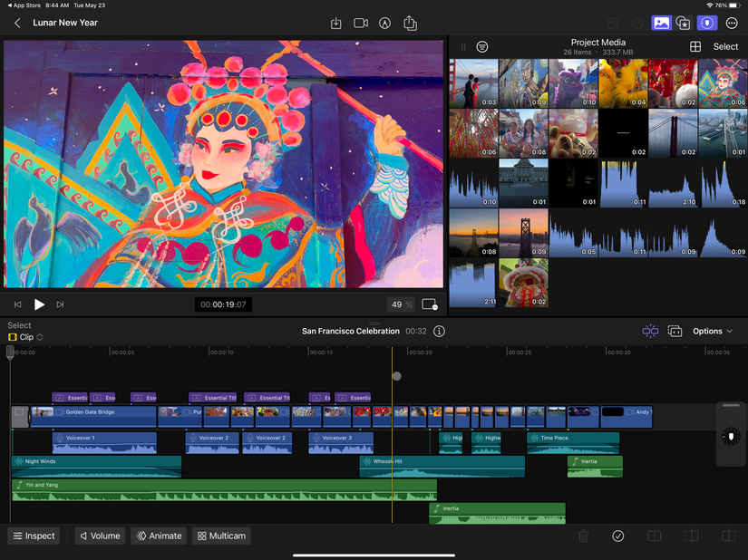
Task: Select the Yin and Yang music clip
Action: (x=224, y=490)
